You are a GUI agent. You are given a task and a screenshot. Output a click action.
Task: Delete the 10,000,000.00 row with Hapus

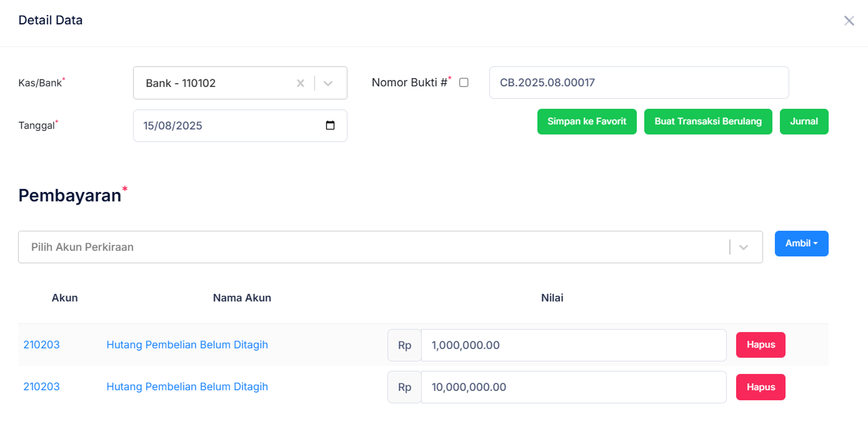click(760, 387)
